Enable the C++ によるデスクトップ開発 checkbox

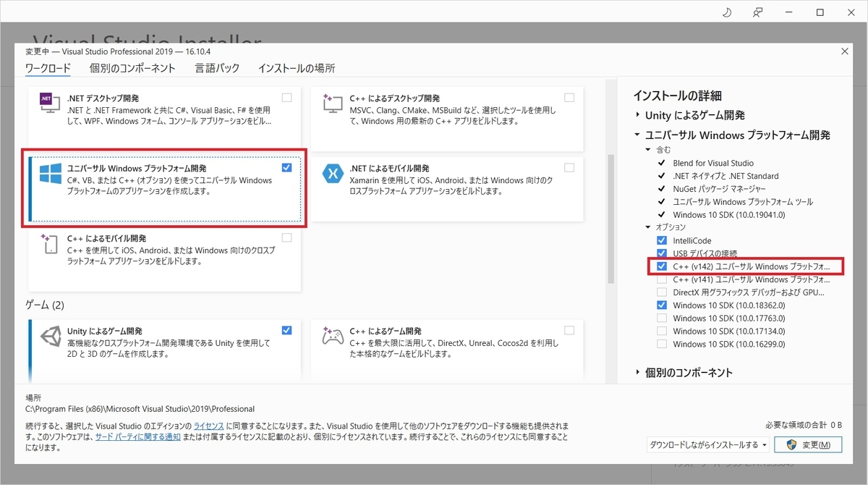(x=569, y=98)
